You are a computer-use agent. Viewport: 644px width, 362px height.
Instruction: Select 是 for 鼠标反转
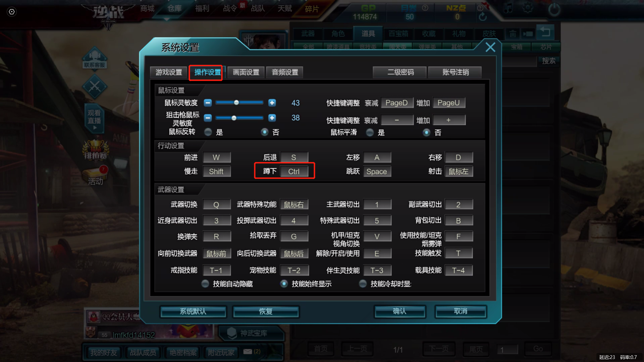pos(208,132)
